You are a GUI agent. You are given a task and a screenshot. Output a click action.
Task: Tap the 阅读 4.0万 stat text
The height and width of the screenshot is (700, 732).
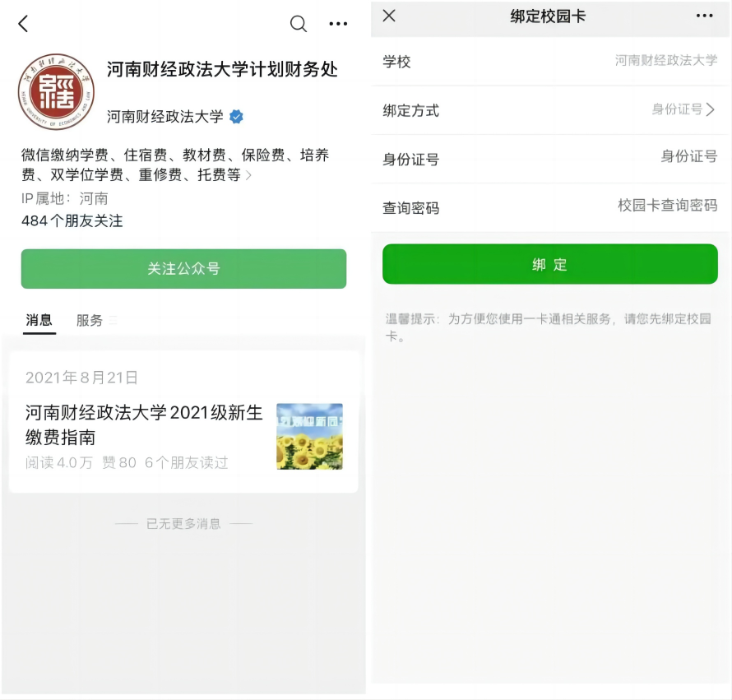(x=59, y=463)
